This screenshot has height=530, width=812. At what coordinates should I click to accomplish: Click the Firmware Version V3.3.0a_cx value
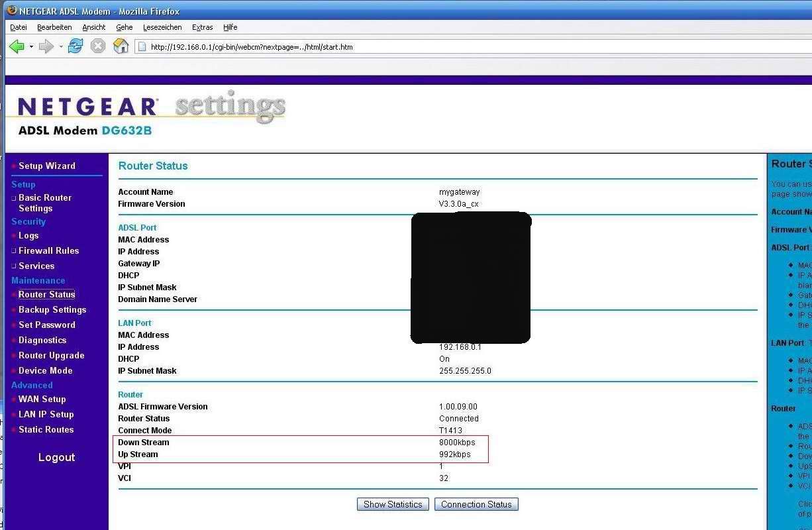[x=458, y=204]
